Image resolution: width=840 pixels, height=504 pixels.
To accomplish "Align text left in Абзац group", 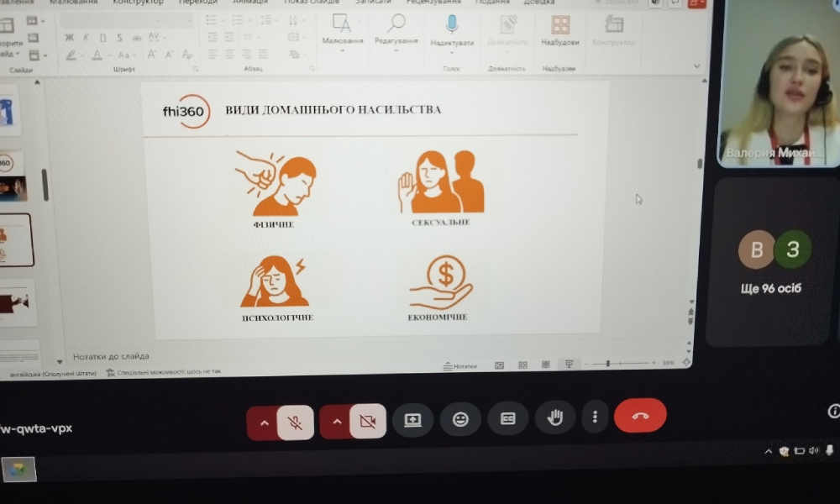I will (x=213, y=54).
